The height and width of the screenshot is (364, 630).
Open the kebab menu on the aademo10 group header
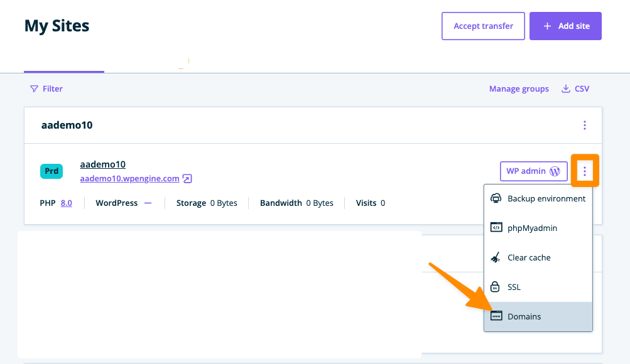point(584,125)
